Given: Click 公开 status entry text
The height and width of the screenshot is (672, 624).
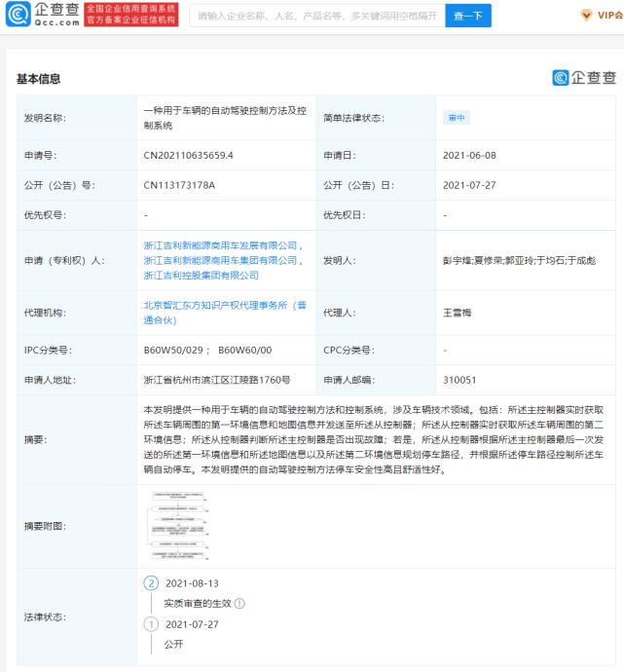Looking at the screenshot, I should click(x=173, y=645).
